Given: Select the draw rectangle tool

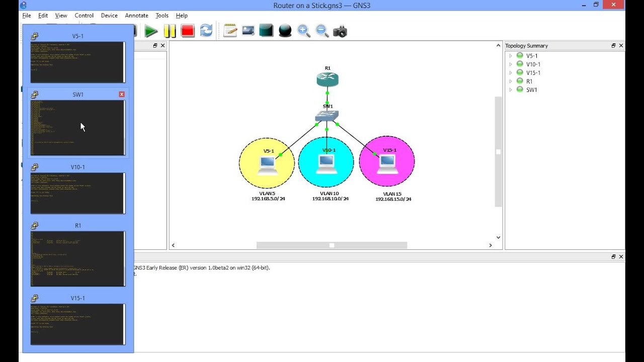Looking at the screenshot, I should point(266,31).
